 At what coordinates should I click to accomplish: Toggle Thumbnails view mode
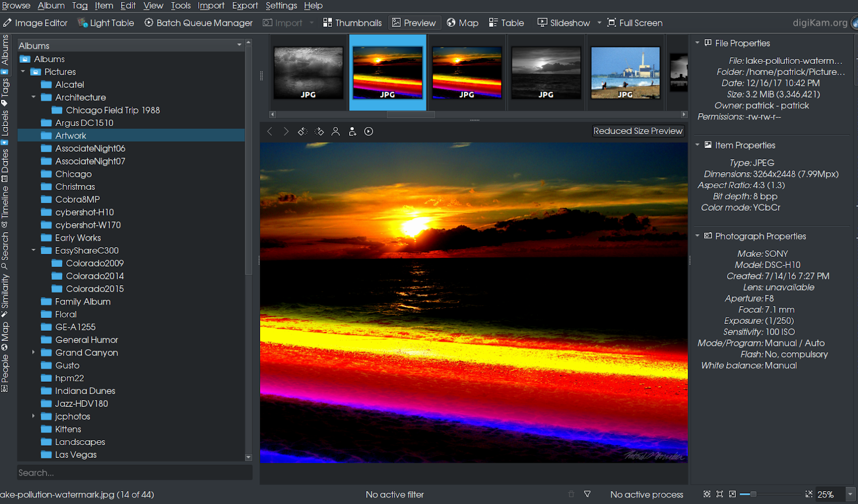click(352, 23)
